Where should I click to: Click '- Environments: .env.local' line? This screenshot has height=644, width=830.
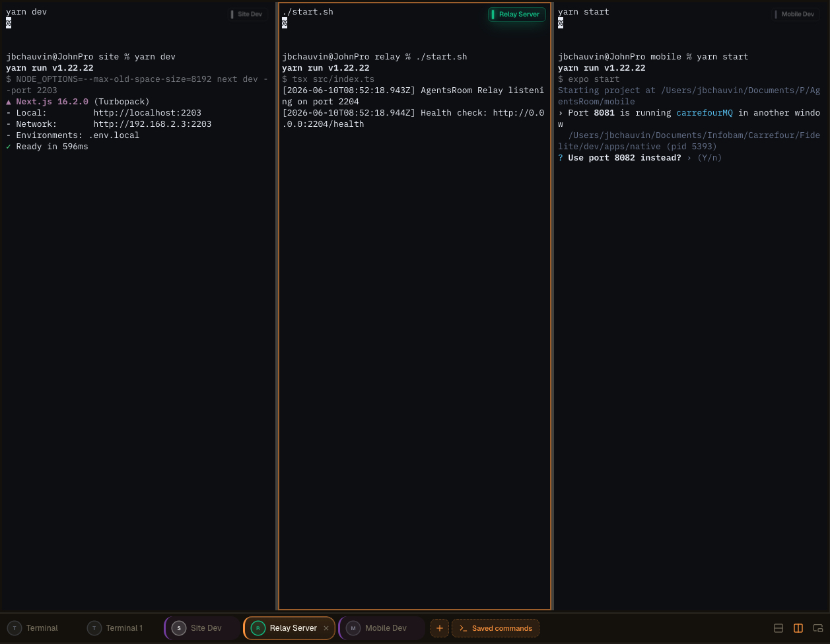click(x=73, y=135)
